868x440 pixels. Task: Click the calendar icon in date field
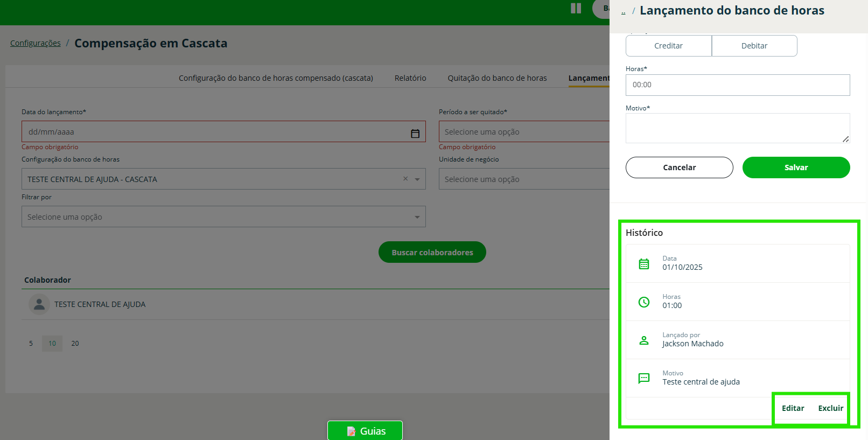pos(415,134)
